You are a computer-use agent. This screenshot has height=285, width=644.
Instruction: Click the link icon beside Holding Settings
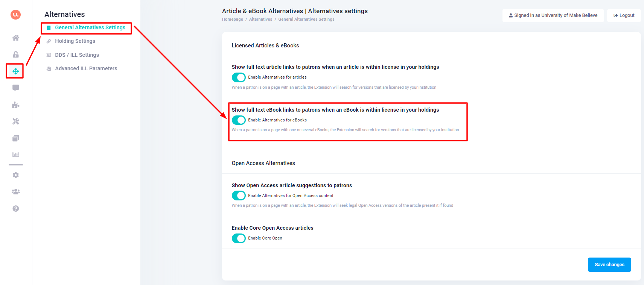49,41
